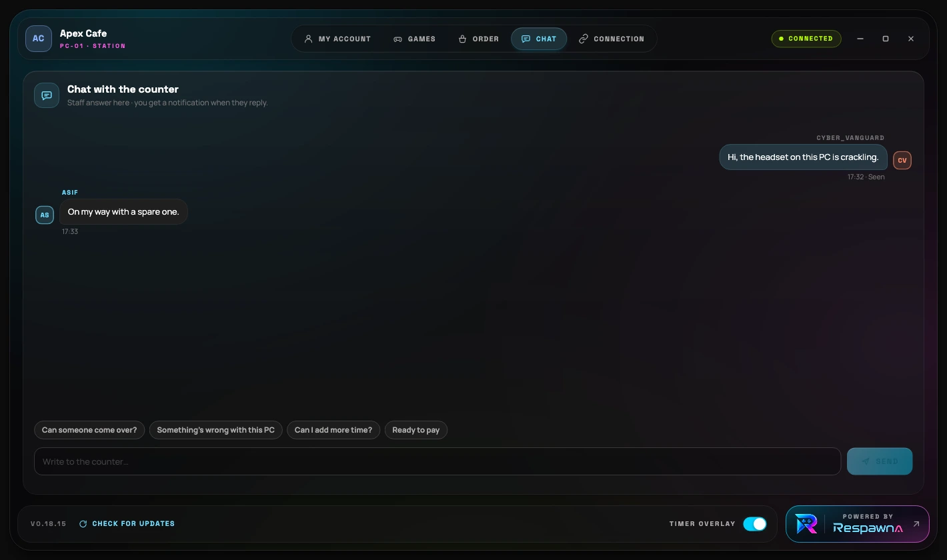
Task: Close the Apex Cafe window
Action: (x=911, y=39)
